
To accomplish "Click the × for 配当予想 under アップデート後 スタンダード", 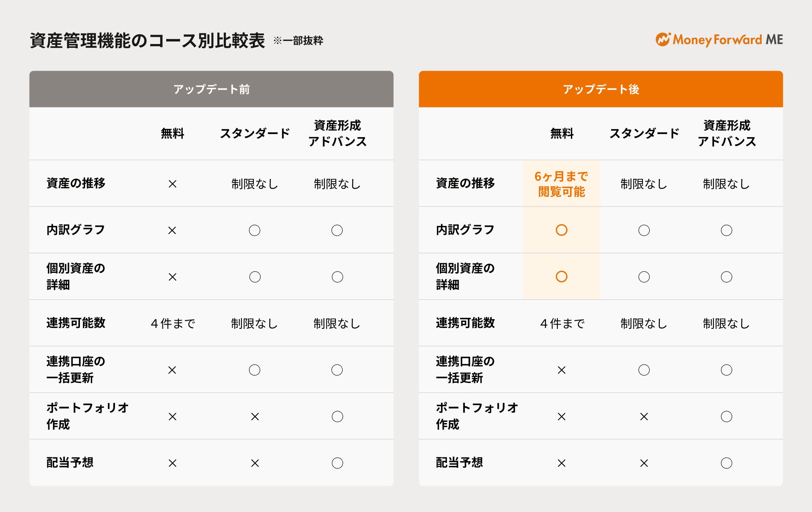I will [x=644, y=463].
